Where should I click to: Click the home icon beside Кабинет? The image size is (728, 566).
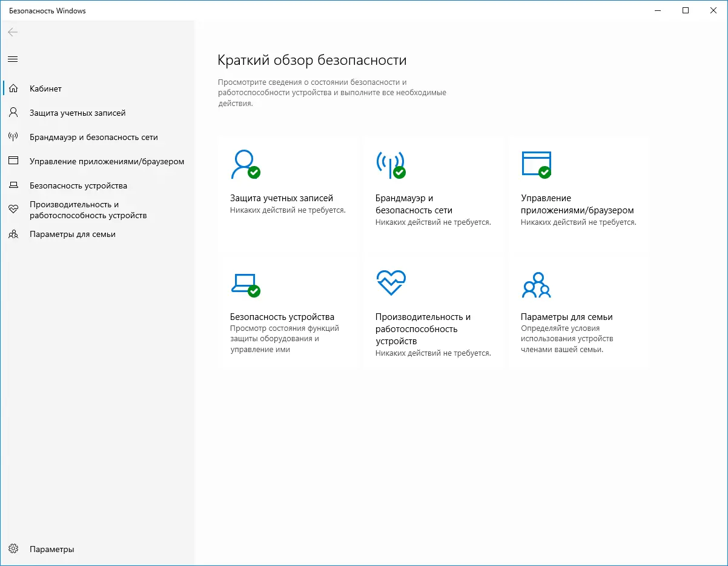pos(13,88)
